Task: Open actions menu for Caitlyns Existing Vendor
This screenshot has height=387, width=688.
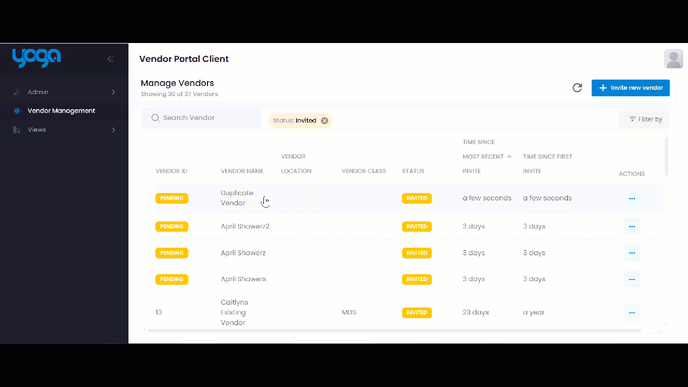Action: pyautogui.click(x=632, y=312)
